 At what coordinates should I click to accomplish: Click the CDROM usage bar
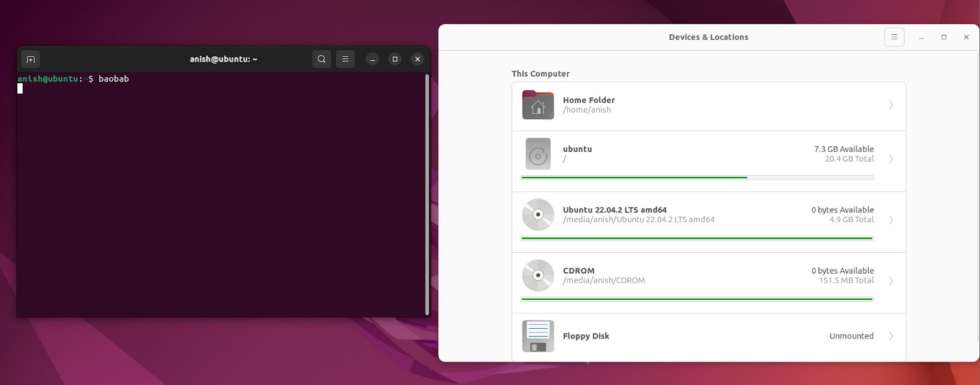(696, 299)
